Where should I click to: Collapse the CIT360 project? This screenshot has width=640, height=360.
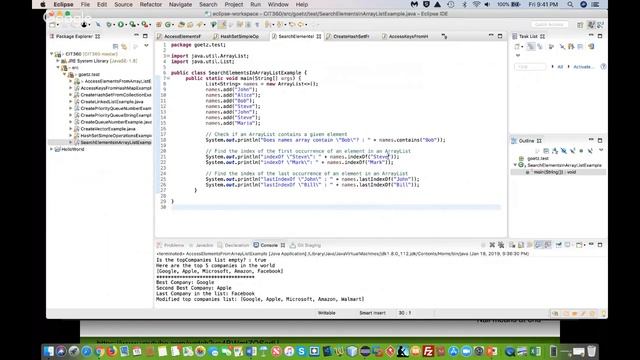(x=52, y=53)
